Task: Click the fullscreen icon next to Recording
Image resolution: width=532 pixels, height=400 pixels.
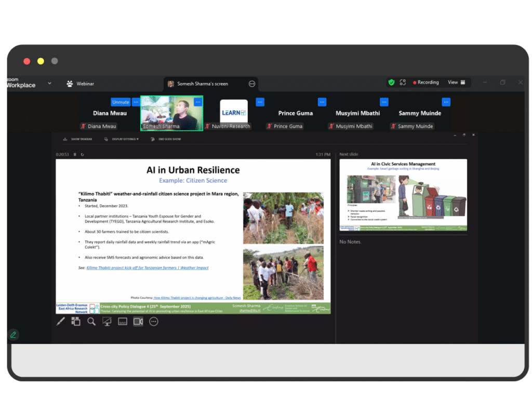Action: click(x=403, y=83)
